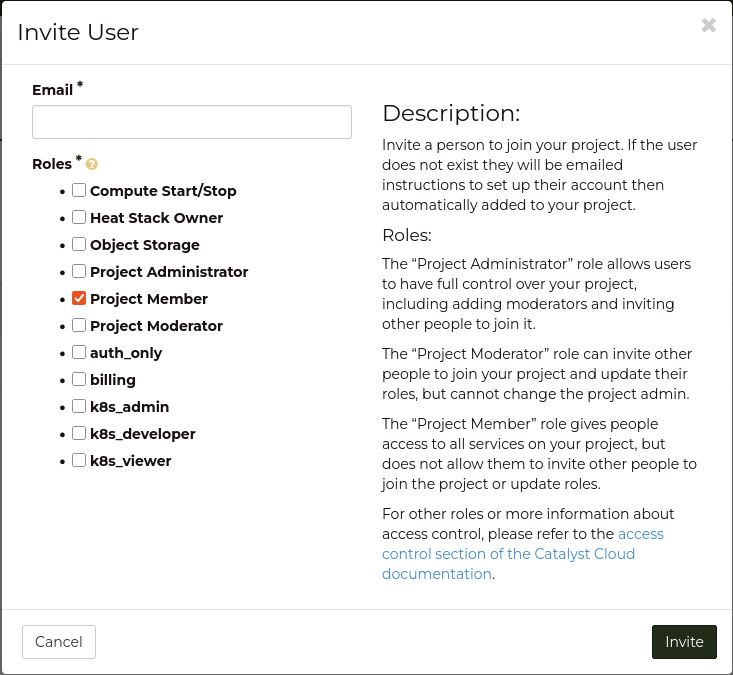Viewport: 733px width, 675px height.
Task: Uncheck the Project Member role
Action: (79, 298)
